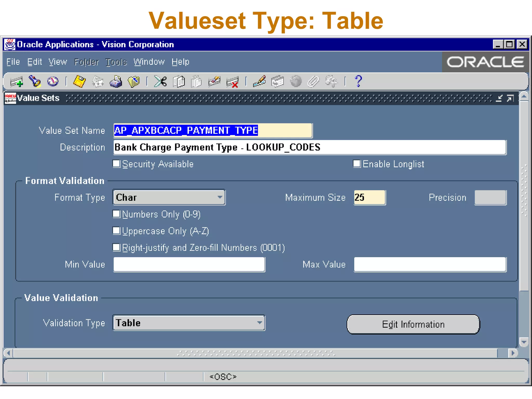Click the Clear Record eraser icon
The image size is (532, 399).
[x=214, y=82]
